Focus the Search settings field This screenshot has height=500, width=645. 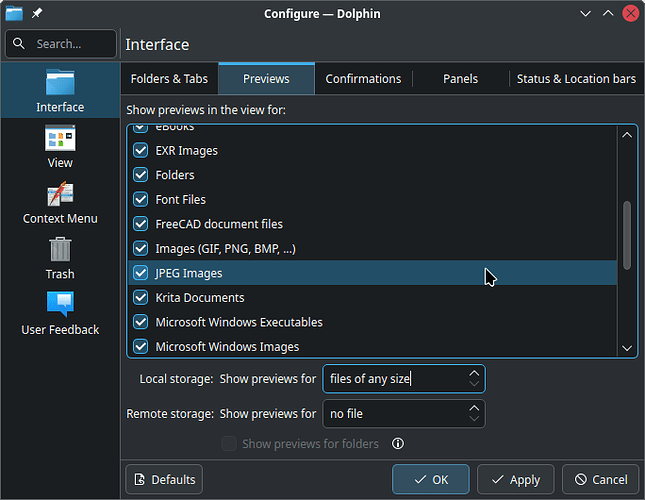click(61, 44)
